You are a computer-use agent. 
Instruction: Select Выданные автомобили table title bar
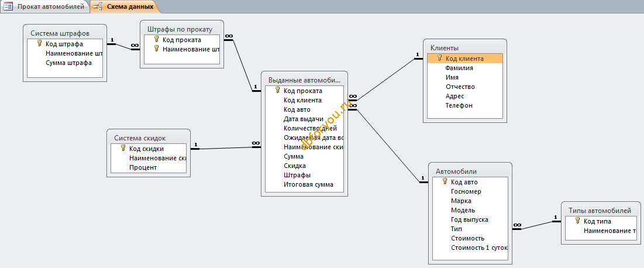[x=304, y=80]
